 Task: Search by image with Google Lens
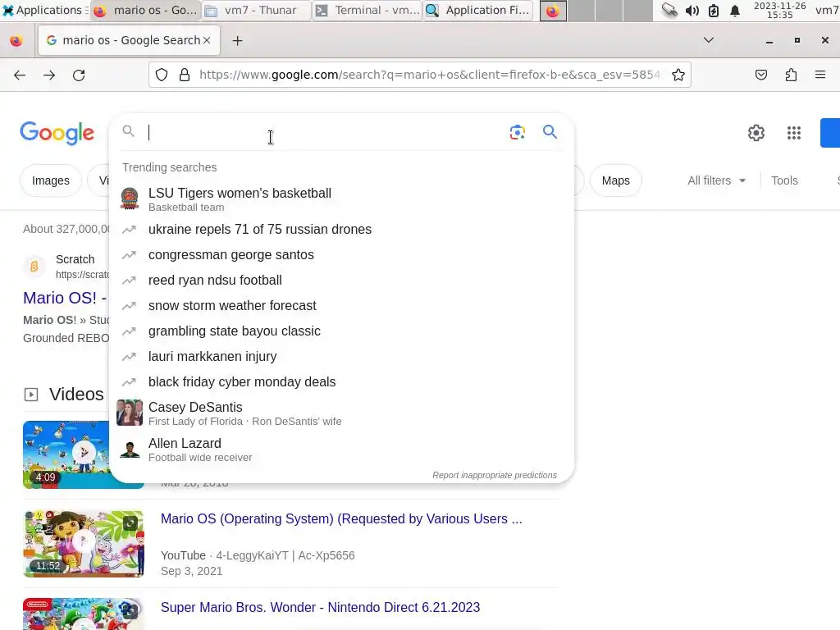[x=517, y=132]
